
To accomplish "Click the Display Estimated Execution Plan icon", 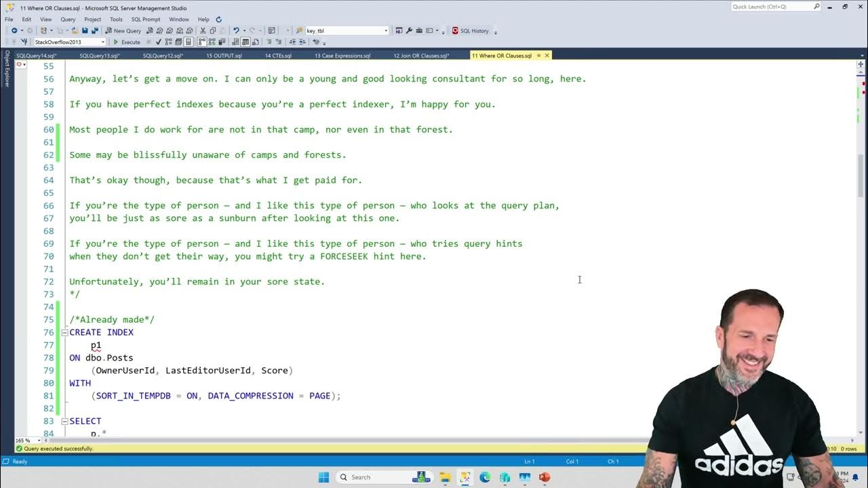I will [168, 42].
